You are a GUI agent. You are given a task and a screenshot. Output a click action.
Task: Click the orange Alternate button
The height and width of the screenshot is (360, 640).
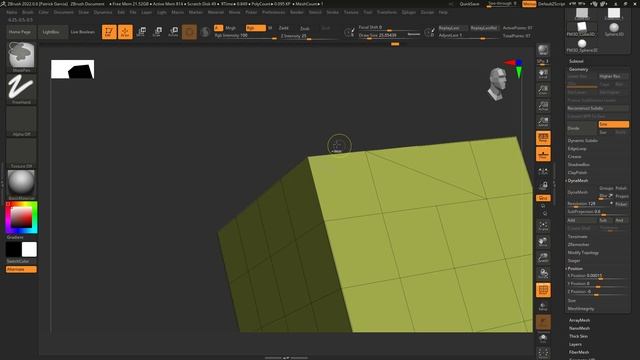click(x=21, y=269)
